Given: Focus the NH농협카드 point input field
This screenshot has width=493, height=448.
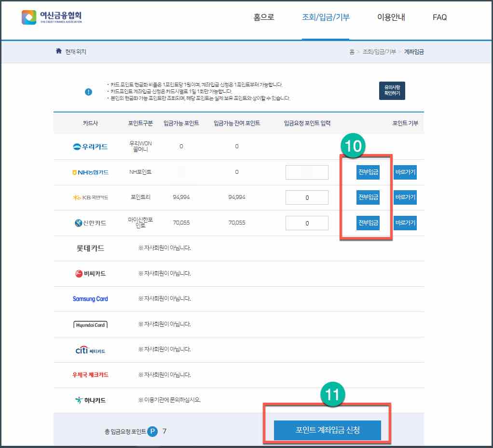Looking at the screenshot, I should tap(307, 172).
